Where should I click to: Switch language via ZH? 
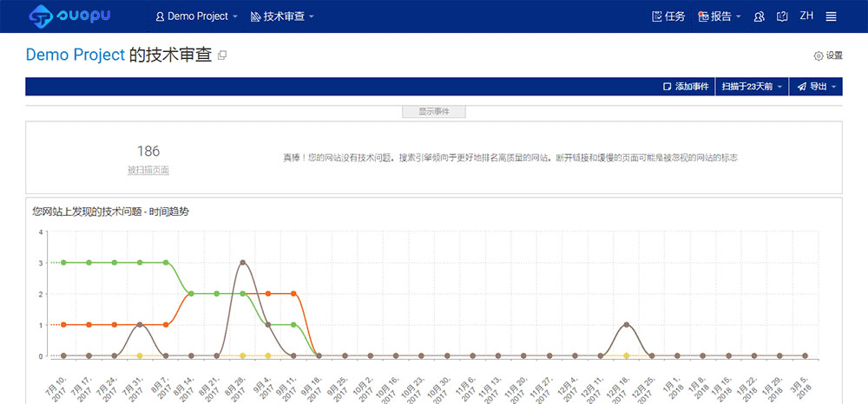pyautogui.click(x=806, y=16)
